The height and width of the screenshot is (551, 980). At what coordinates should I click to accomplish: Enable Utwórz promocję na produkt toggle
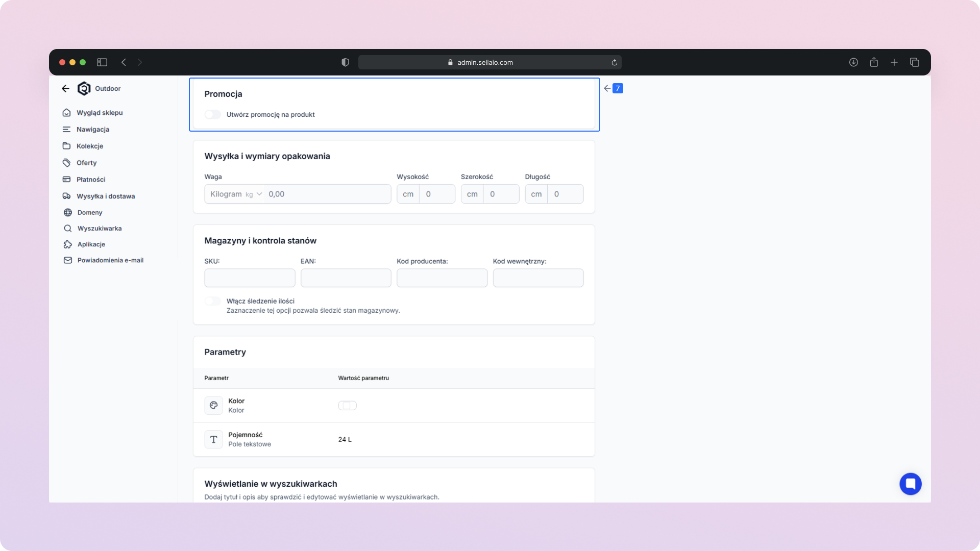click(213, 114)
